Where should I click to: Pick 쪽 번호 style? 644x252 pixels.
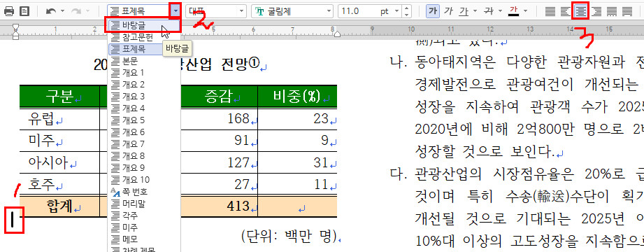(143, 192)
